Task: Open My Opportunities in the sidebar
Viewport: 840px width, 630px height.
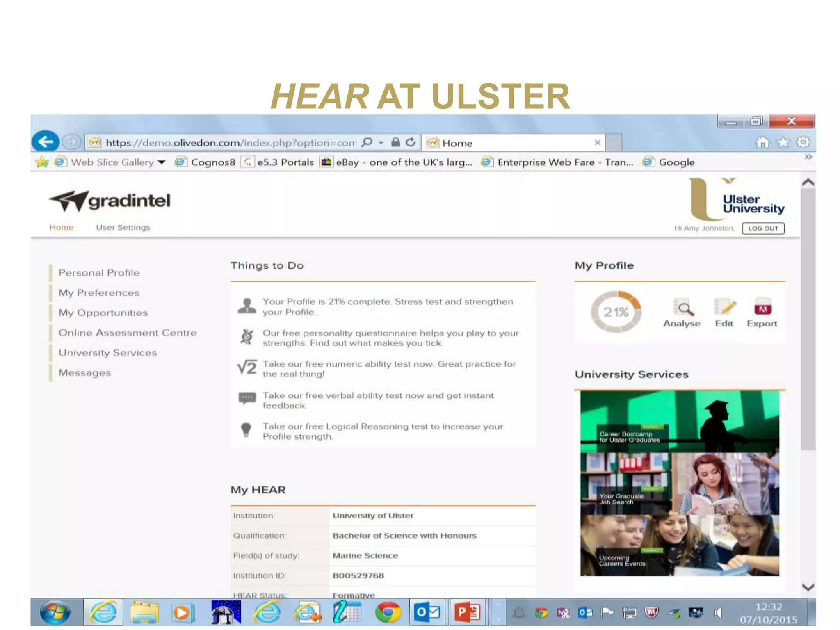Action: 103,313
